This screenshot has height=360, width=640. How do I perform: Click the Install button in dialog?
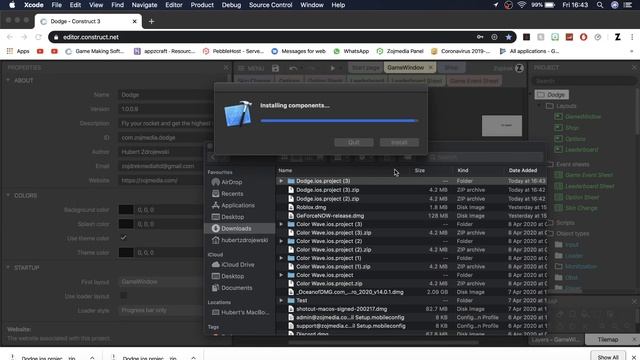point(399,142)
